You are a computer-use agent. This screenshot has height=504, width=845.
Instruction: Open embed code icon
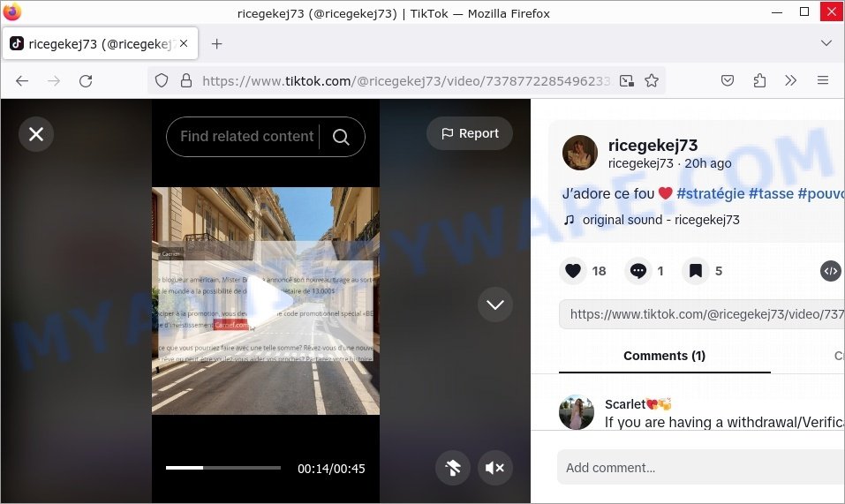831,271
